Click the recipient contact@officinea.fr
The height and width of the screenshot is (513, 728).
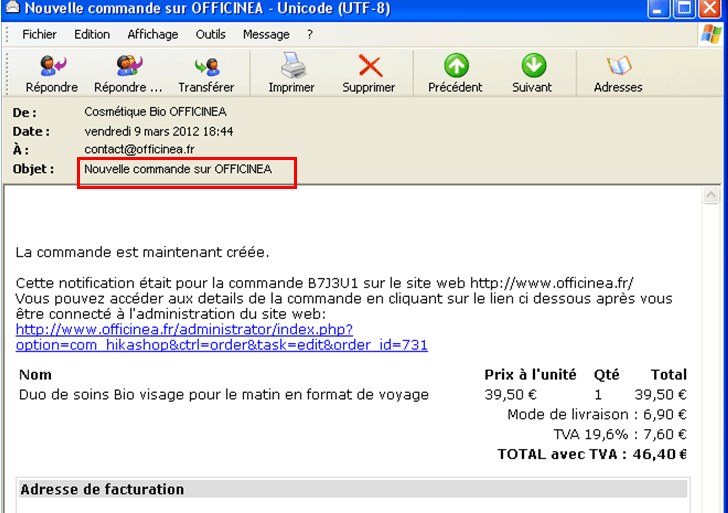tap(139, 149)
